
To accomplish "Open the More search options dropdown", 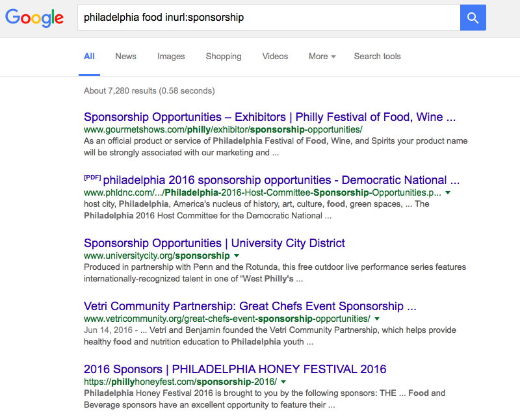I will [x=322, y=57].
